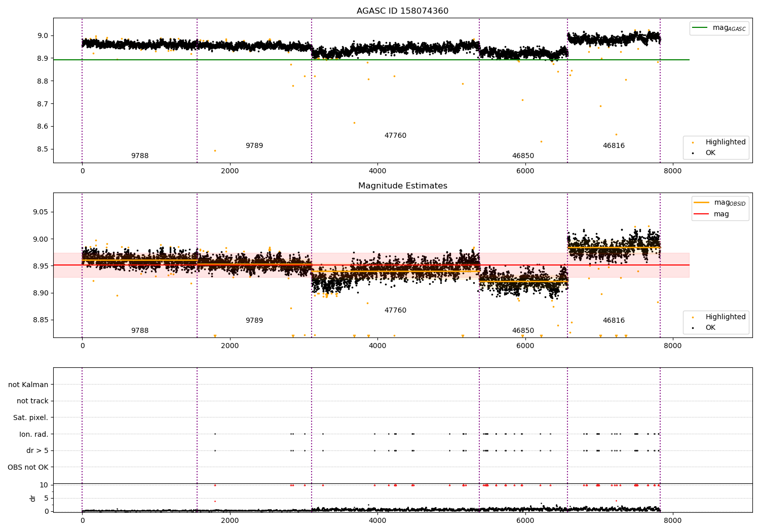Click "Highlighted" in the Magnitude Estimates legend
760x532 pixels.
(726, 317)
